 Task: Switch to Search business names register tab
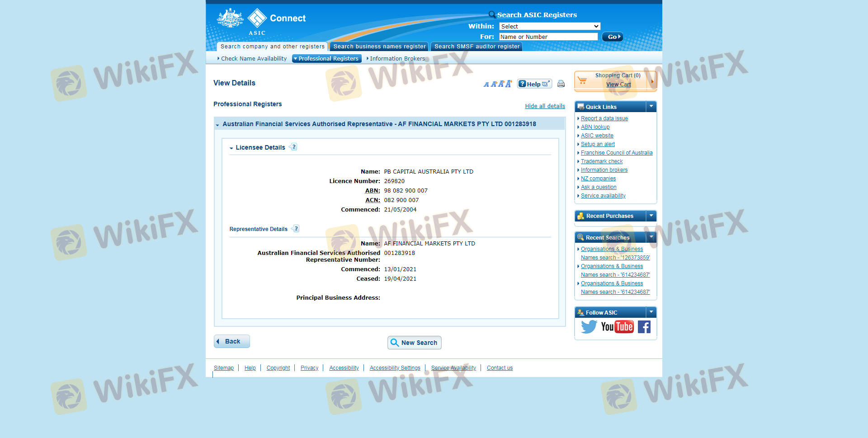(379, 47)
